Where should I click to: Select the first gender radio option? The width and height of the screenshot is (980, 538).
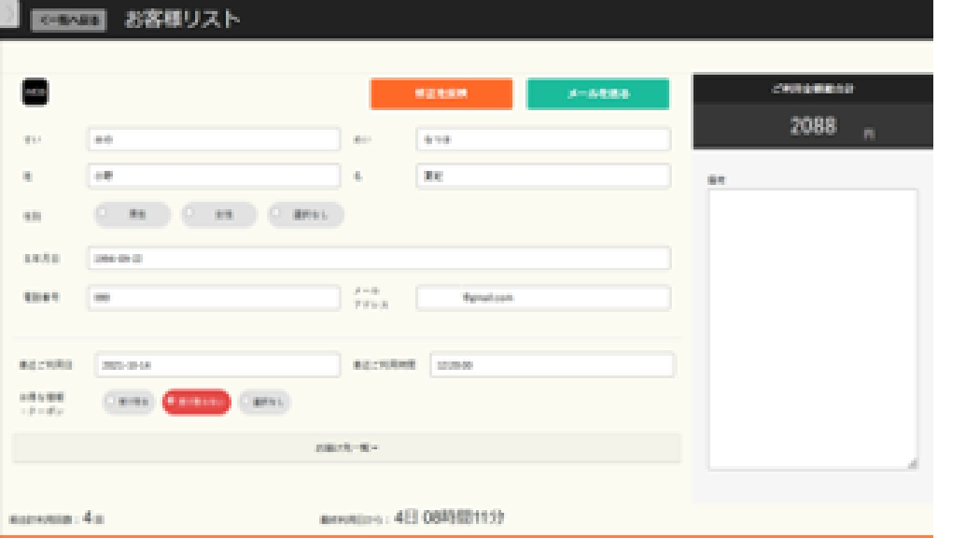132,214
